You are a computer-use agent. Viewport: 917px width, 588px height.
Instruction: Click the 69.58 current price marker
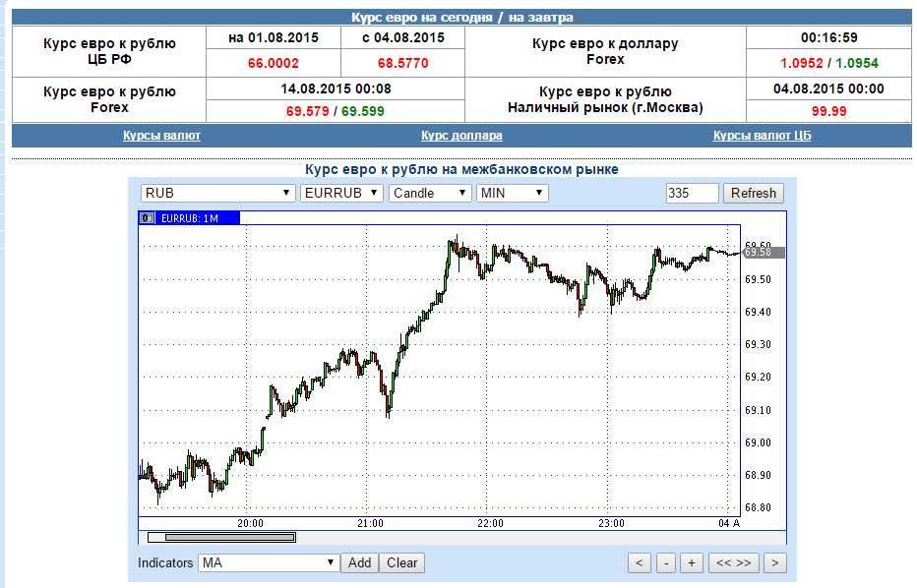(764, 252)
